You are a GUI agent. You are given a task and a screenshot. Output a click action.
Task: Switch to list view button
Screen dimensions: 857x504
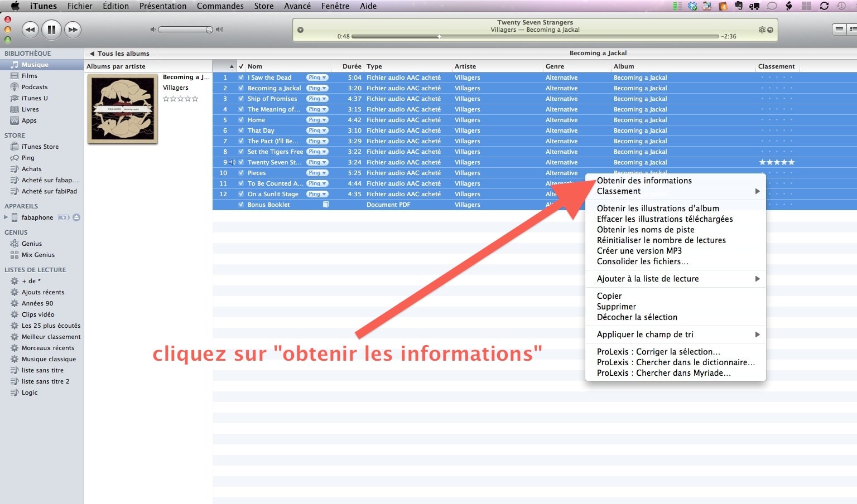point(839,30)
